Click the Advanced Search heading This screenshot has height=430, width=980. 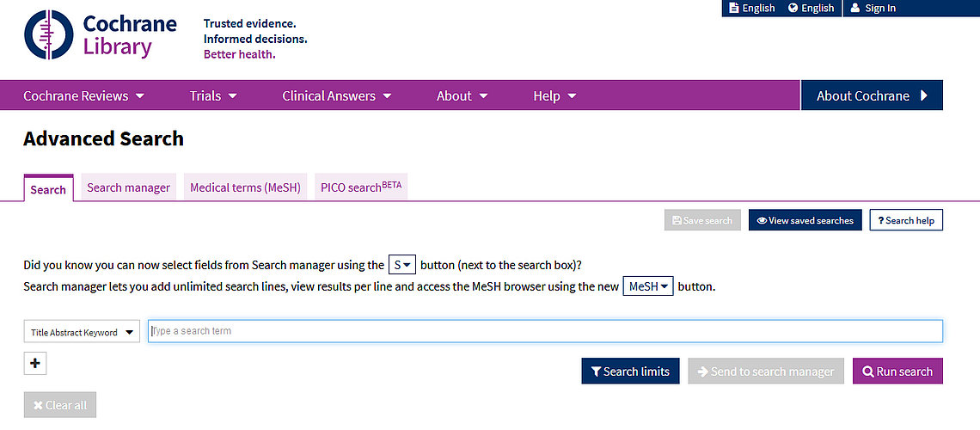(104, 138)
